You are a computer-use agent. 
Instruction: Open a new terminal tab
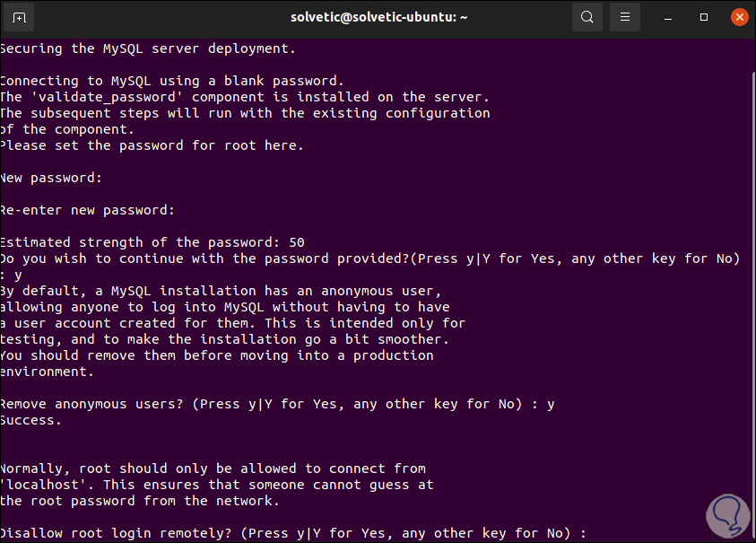[x=19, y=17]
